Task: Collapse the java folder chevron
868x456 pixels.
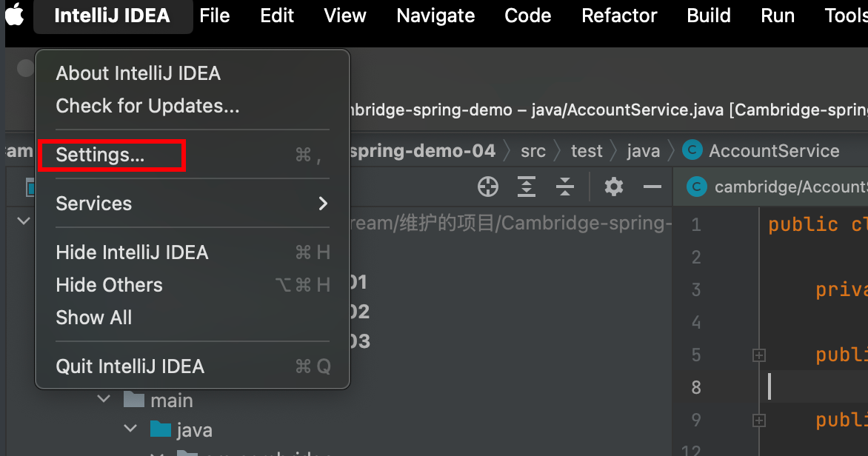Action: point(130,429)
